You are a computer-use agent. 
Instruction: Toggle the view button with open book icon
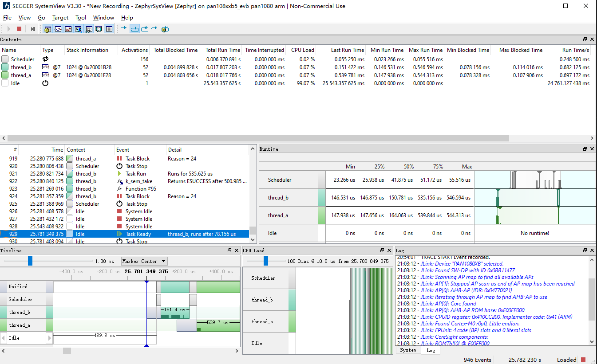point(99,29)
